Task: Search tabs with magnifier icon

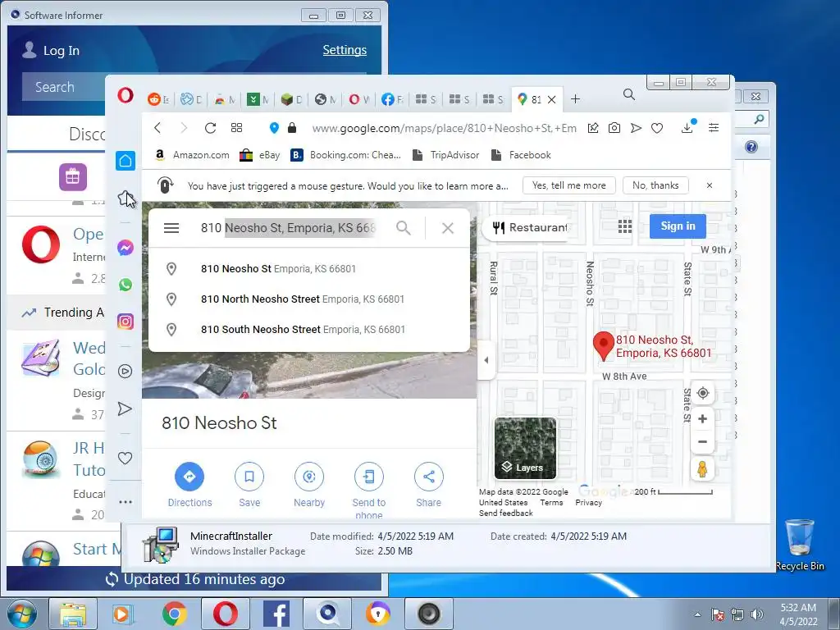Action: pos(629,95)
